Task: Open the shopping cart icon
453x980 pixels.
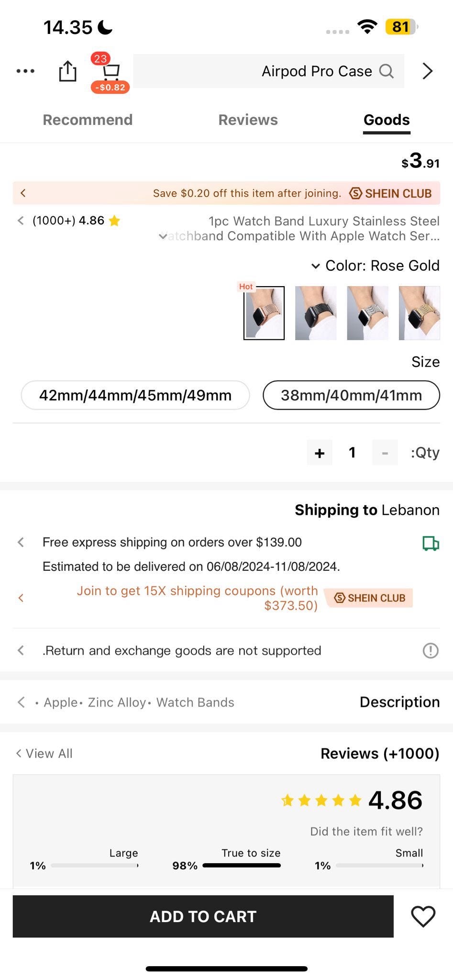Action: coord(111,72)
